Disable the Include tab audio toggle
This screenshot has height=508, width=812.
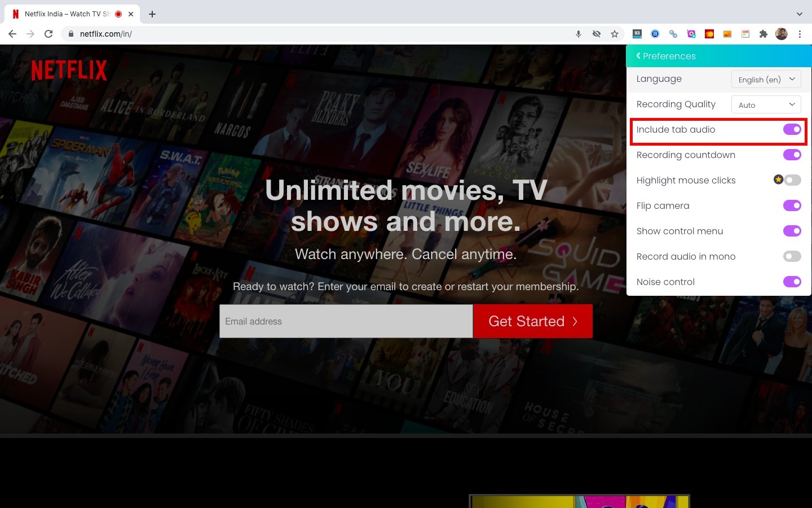click(x=792, y=129)
